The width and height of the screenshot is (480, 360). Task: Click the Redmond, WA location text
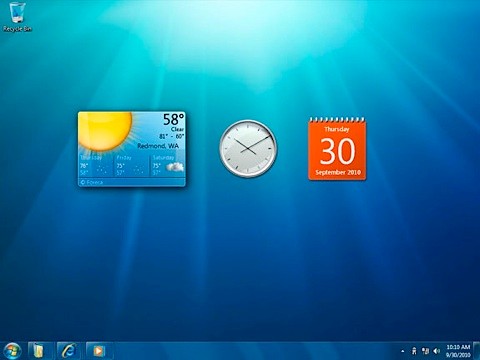[158, 146]
